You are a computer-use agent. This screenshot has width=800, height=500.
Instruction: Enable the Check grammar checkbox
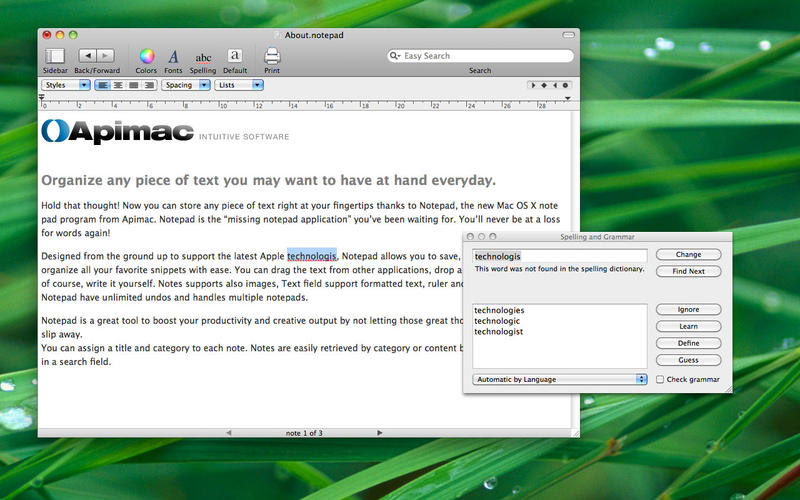click(x=660, y=379)
